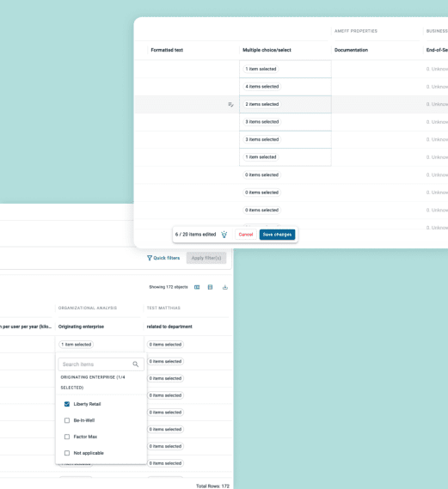Click the Apply filter(s) button
The height and width of the screenshot is (489, 448).
point(206,258)
